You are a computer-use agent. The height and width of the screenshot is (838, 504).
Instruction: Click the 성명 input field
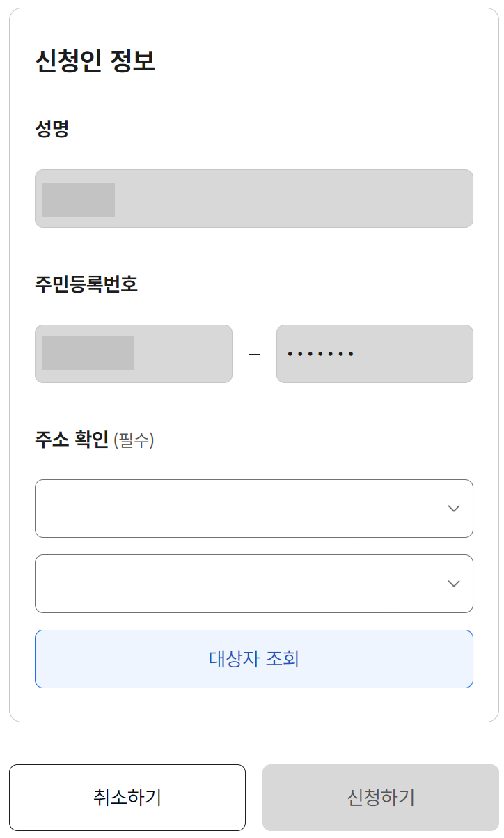[254, 198]
